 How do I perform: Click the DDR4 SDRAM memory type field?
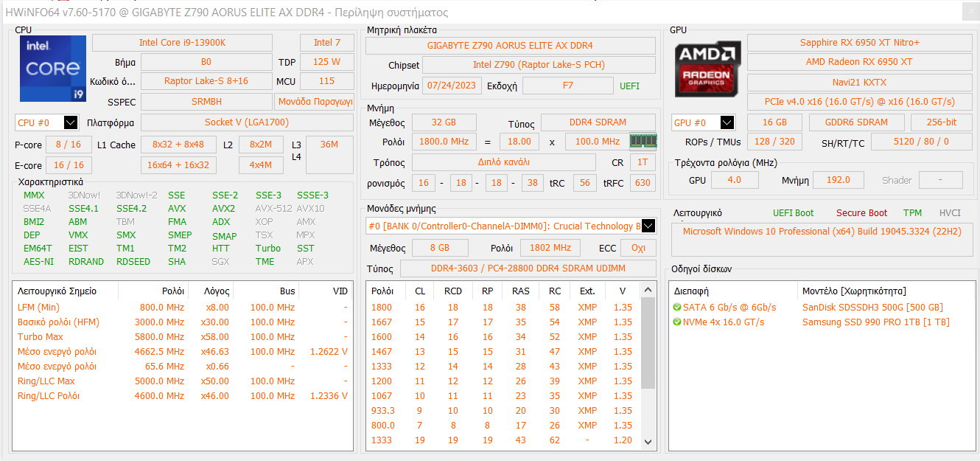(598, 122)
